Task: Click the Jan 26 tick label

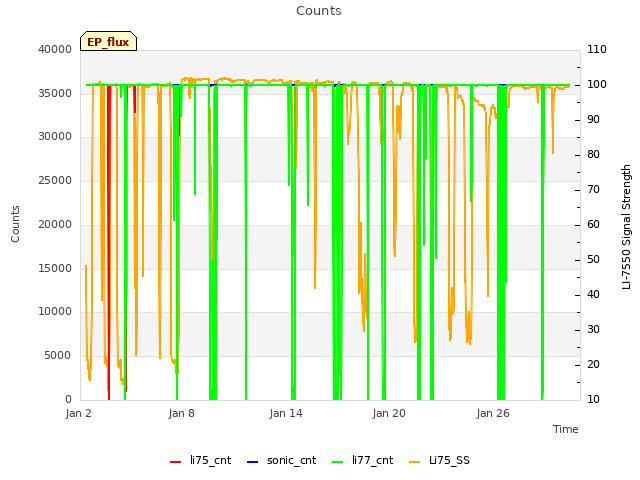Action: pos(493,413)
